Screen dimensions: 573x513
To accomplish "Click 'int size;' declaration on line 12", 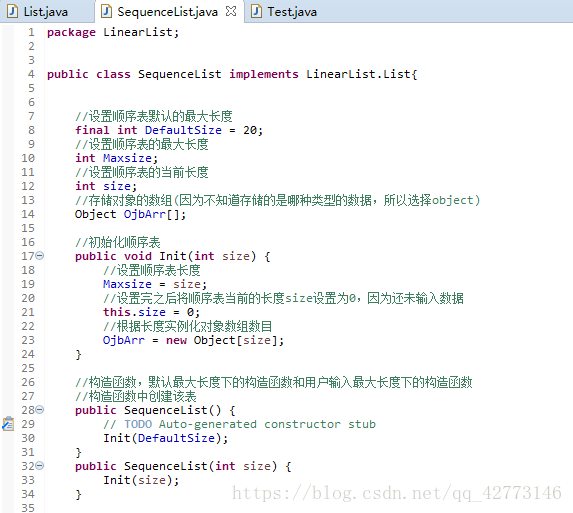I will pos(106,186).
